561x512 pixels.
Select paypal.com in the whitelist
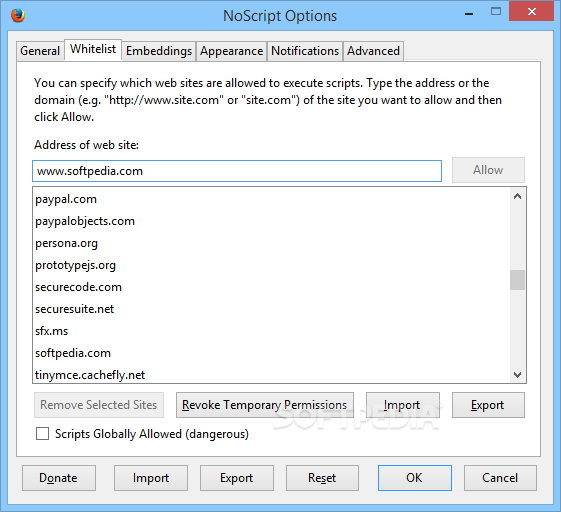tap(271, 199)
